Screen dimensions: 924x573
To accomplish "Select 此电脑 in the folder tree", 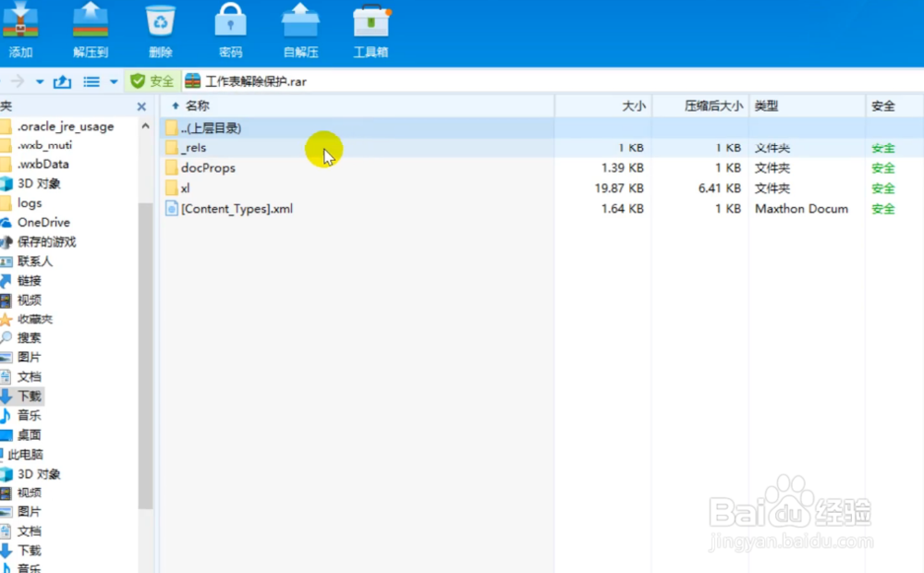I will point(25,455).
